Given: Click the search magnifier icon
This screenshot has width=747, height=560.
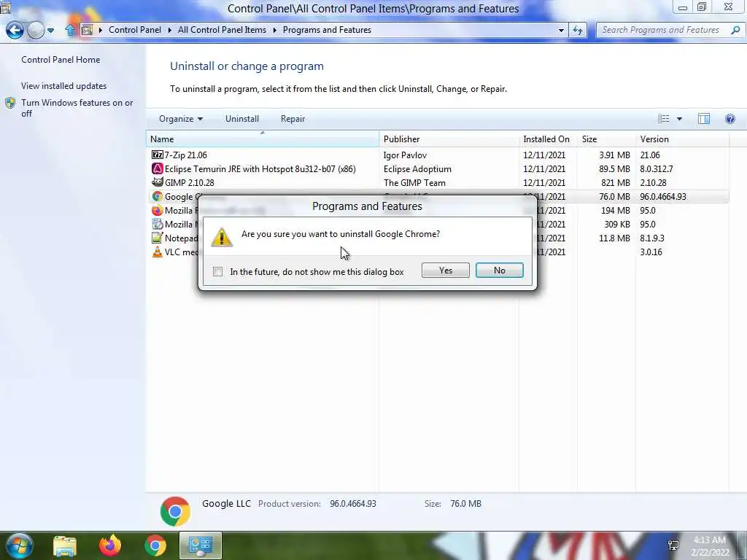Looking at the screenshot, I should tap(735, 30).
